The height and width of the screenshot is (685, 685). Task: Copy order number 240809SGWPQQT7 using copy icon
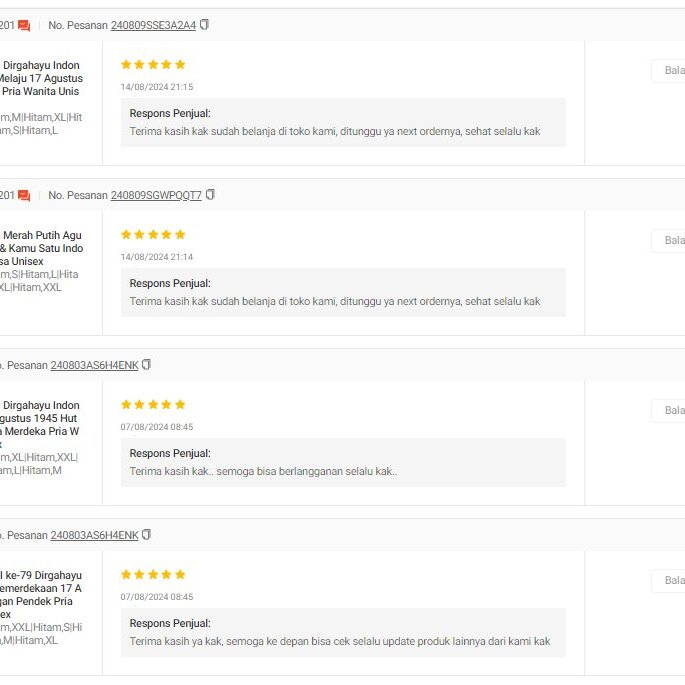click(210, 195)
